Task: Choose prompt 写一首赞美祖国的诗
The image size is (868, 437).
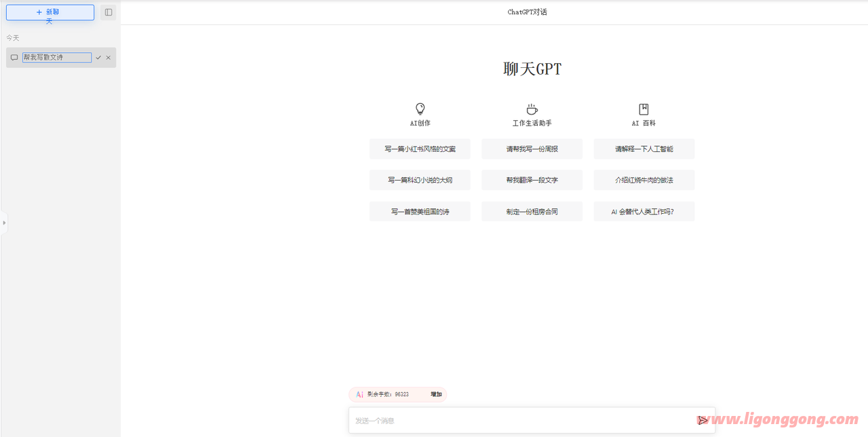Action: coord(420,212)
